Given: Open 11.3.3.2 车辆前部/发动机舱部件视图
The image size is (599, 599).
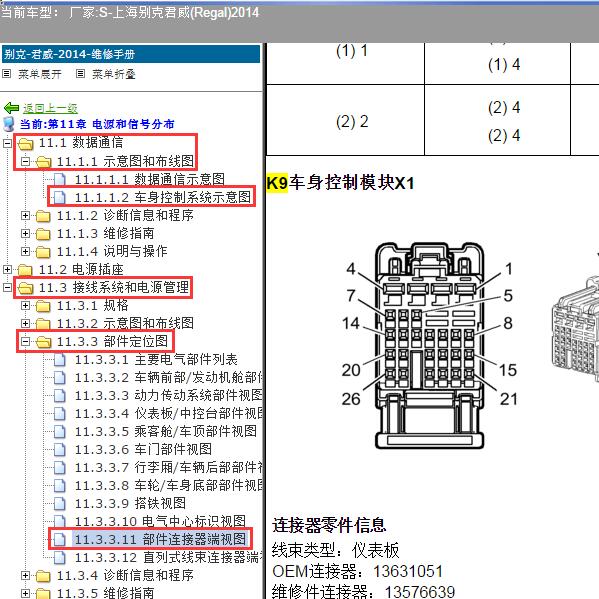Looking at the screenshot, I should tap(168, 377).
